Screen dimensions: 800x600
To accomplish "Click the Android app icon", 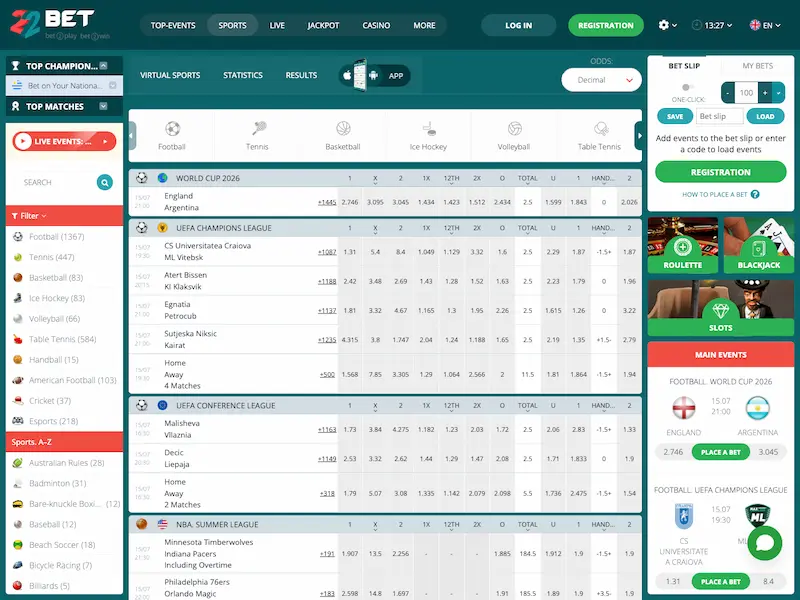I will coord(373,76).
